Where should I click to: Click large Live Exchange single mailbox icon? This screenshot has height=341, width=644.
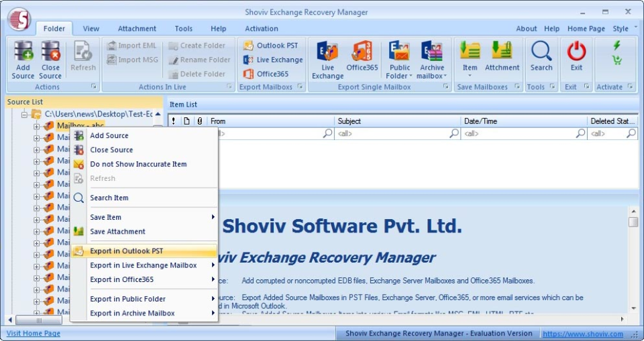pyautogui.click(x=328, y=60)
